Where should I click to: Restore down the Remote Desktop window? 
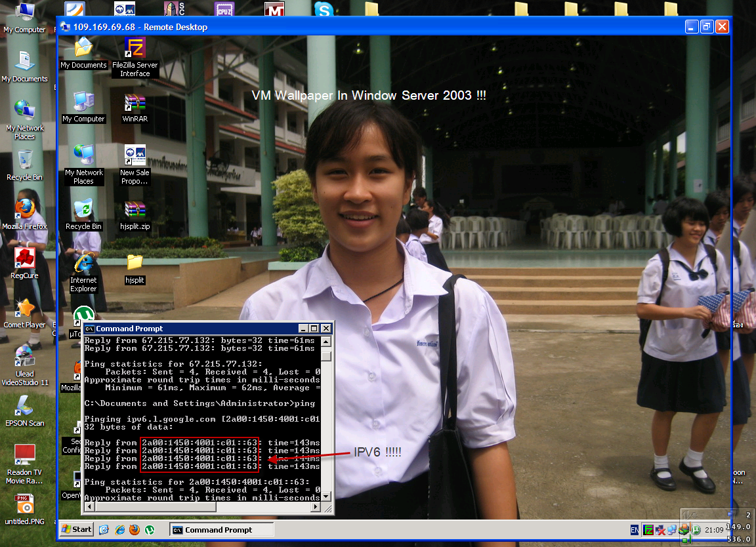point(706,27)
